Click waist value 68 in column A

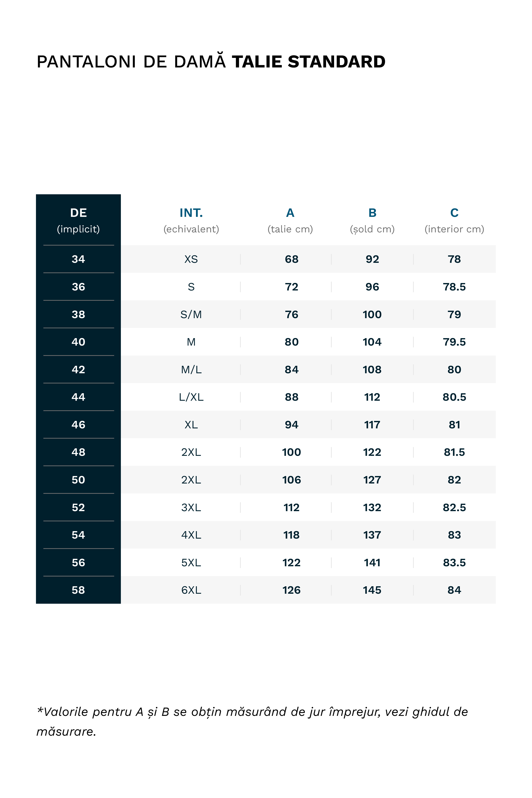tap(292, 259)
